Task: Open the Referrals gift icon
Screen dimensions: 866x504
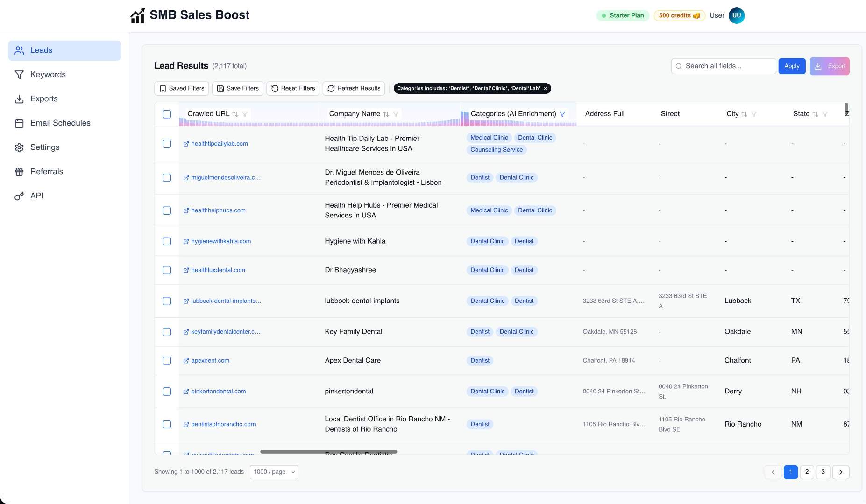Action: [x=19, y=171]
